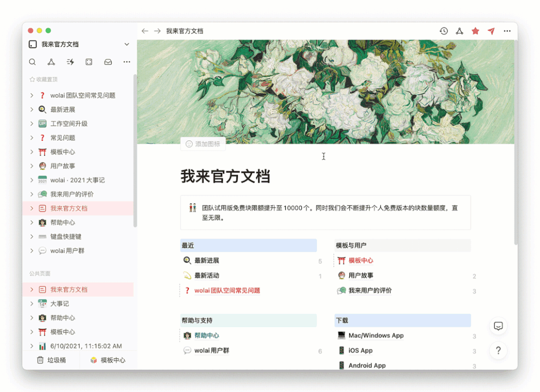The width and height of the screenshot is (540, 392).
Task: Expand 键盘快捷键 tree item
Action: click(x=31, y=237)
